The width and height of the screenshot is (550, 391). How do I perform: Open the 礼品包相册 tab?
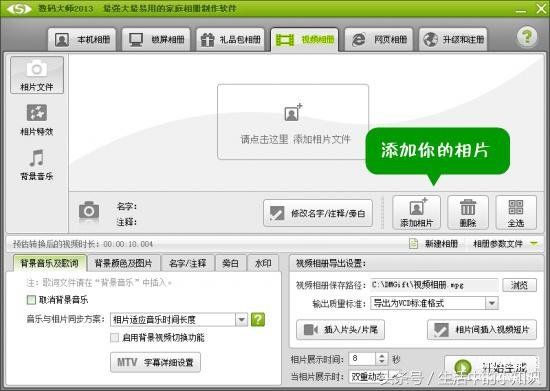coord(230,40)
